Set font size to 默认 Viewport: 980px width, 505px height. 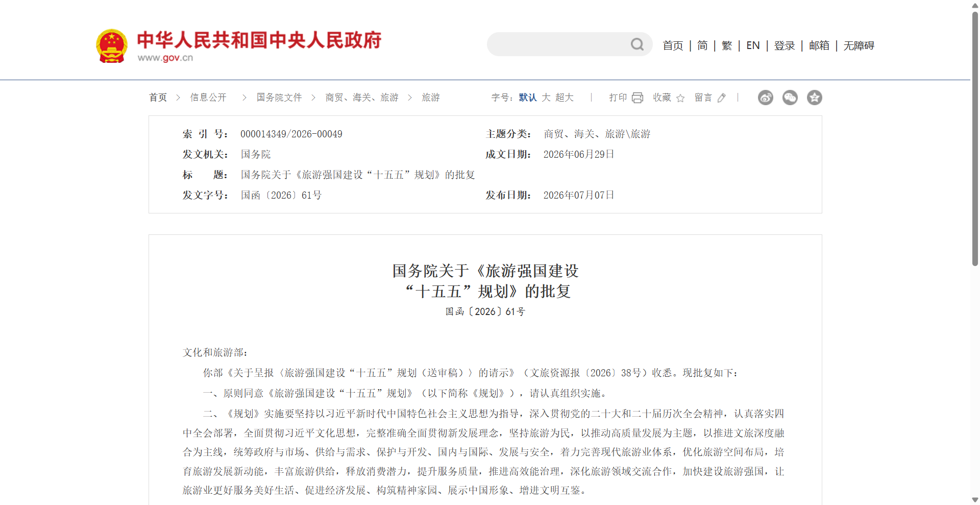528,98
